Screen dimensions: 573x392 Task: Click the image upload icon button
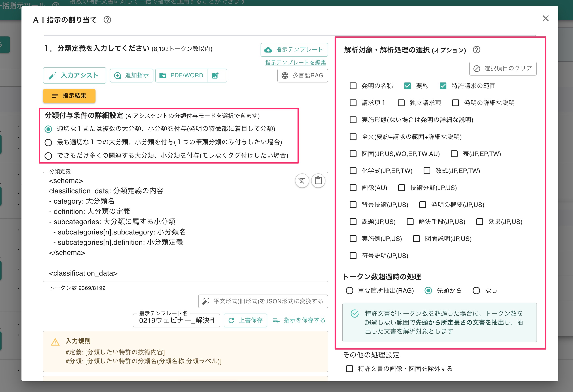[217, 75]
